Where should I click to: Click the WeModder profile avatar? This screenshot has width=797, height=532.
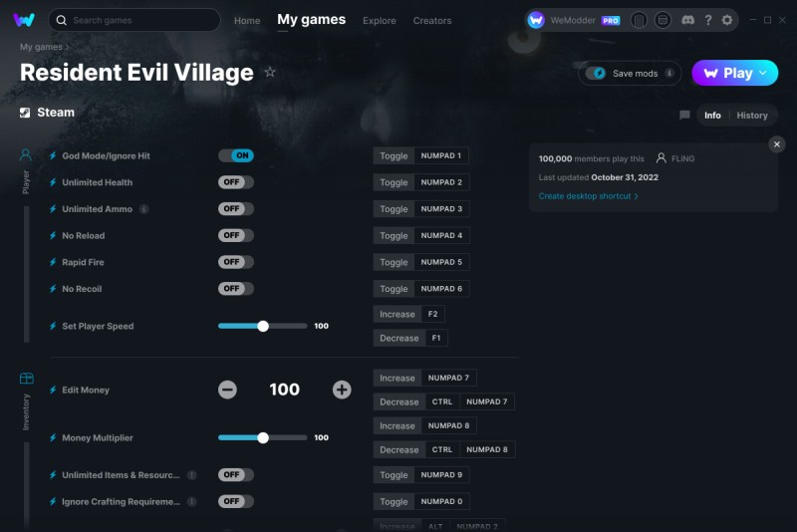tap(536, 20)
